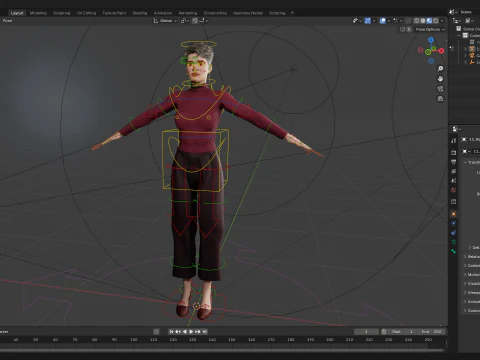Click the red X axis on navigation gizmo
The height and width of the screenshot is (360, 480).
pyautogui.click(x=441, y=51)
